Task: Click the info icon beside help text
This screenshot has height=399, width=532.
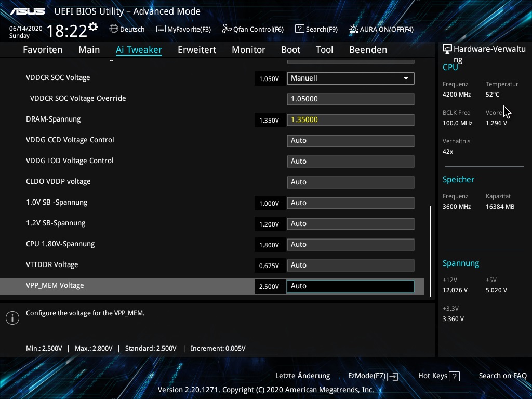Action: [12, 318]
